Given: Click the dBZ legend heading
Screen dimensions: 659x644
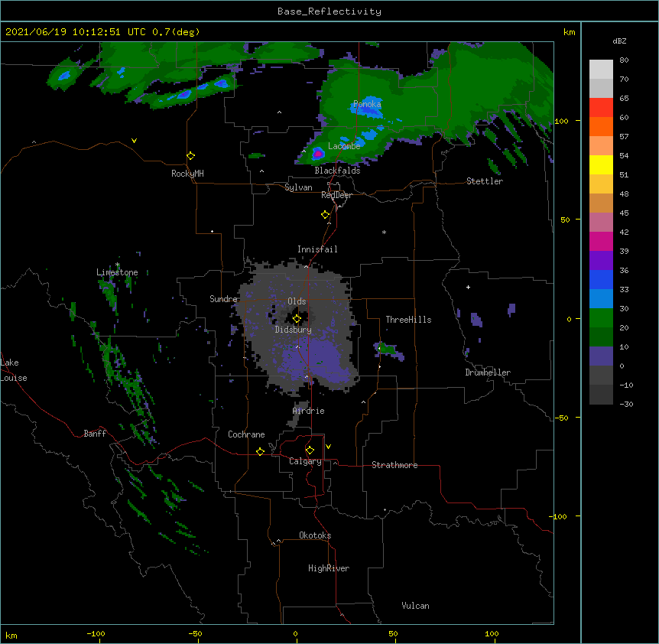Looking at the screenshot, I should pos(619,41).
